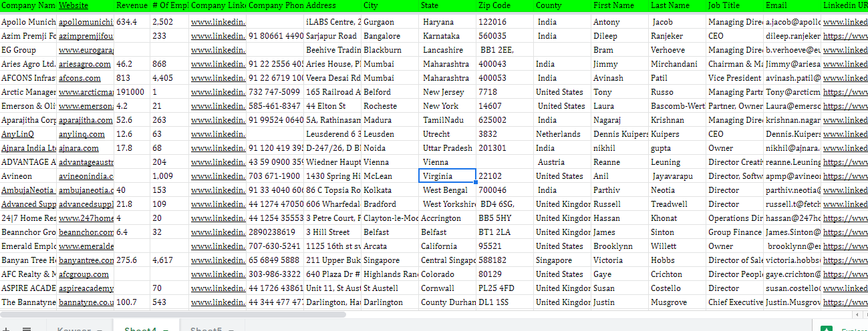Open the Sheet4 tab dropdown arrow

coord(166,330)
